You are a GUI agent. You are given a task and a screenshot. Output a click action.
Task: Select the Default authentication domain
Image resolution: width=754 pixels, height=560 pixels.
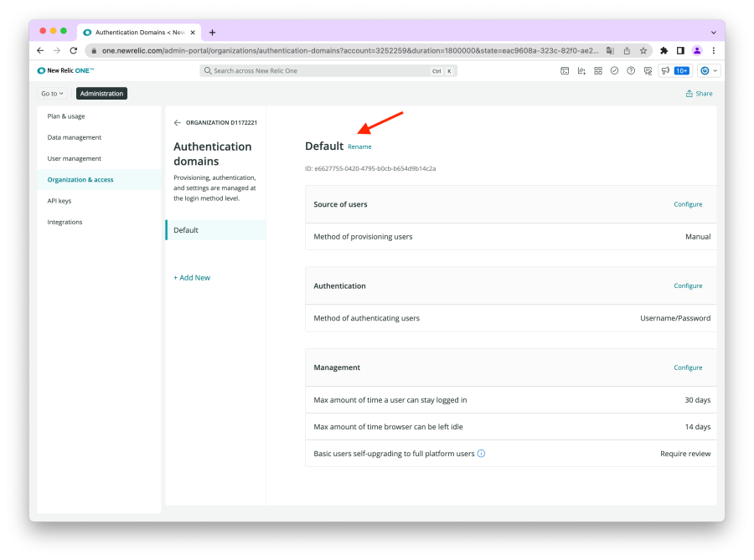[186, 230]
